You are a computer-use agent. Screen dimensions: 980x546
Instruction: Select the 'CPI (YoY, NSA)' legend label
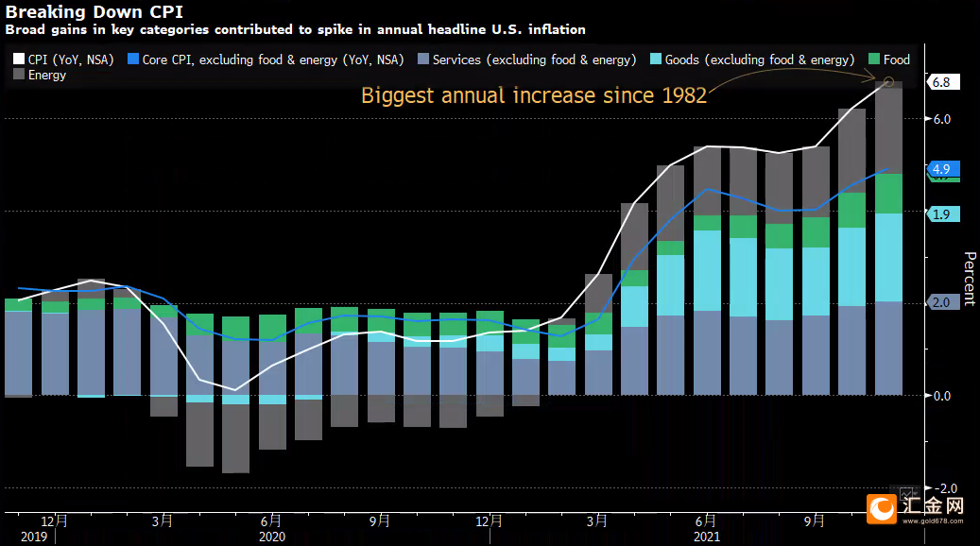(x=71, y=60)
